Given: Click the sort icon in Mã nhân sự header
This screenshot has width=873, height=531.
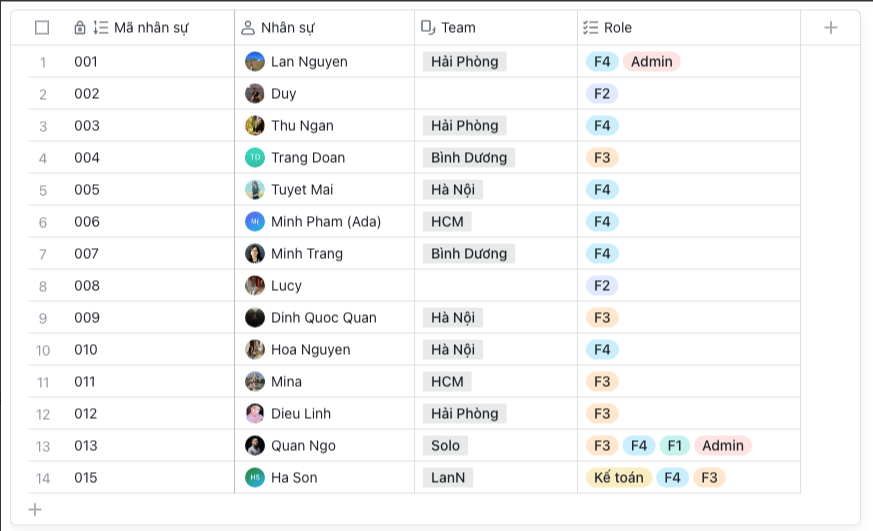Looking at the screenshot, I should (x=100, y=28).
